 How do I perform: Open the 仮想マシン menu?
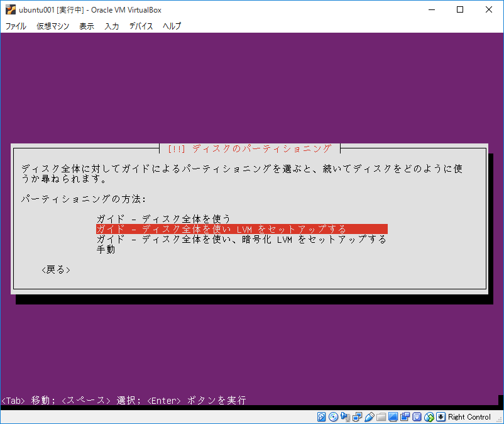click(x=52, y=26)
